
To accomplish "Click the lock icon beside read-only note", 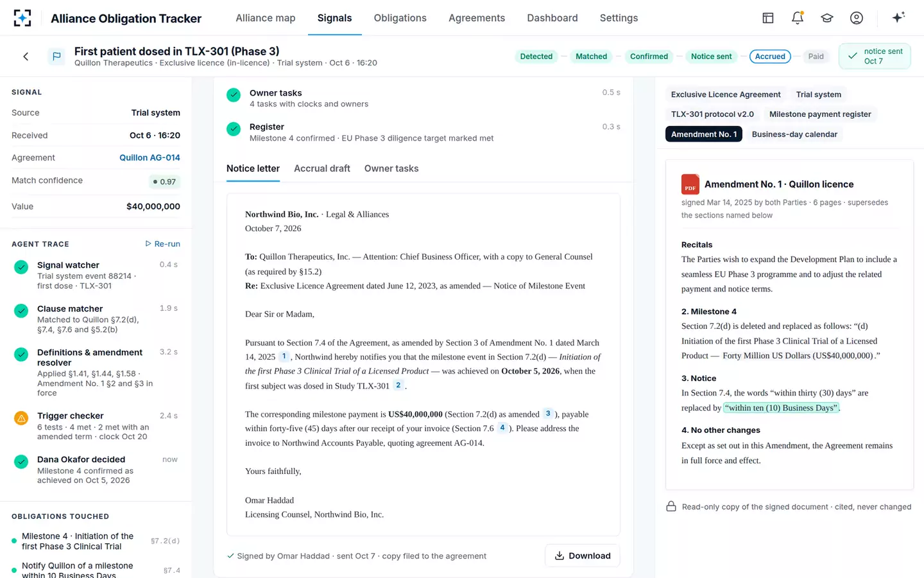I will (x=671, y=506).
